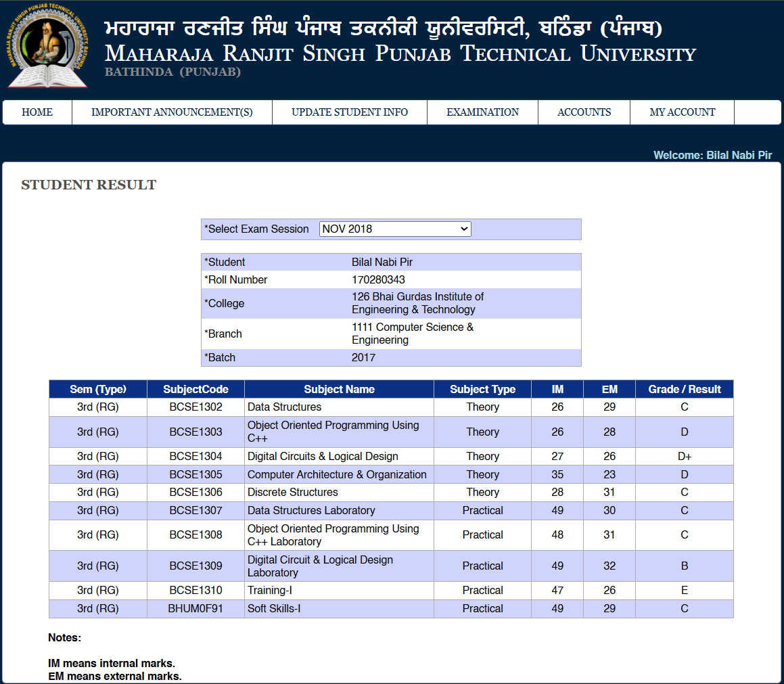Open the IMPORTANT ANNOUNCEMENT(S) menu
This screenshot has width=784, height=684.
172,112
